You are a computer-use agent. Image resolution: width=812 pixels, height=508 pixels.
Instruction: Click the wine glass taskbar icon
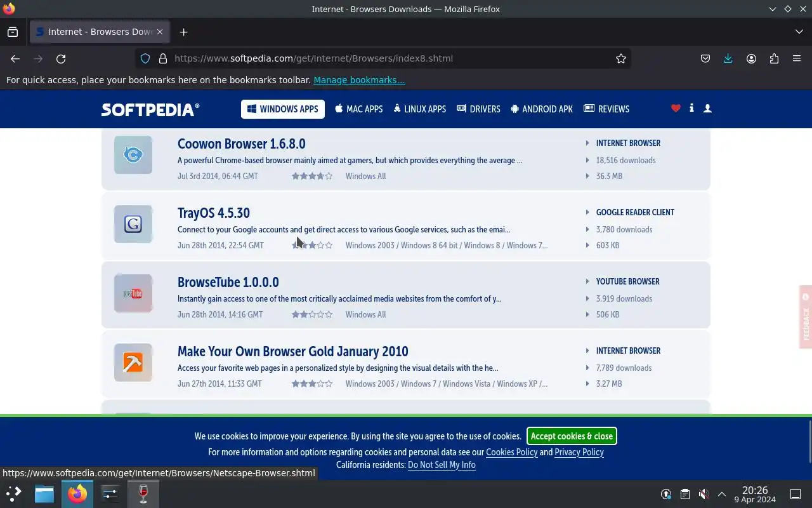tap(143, 494)
